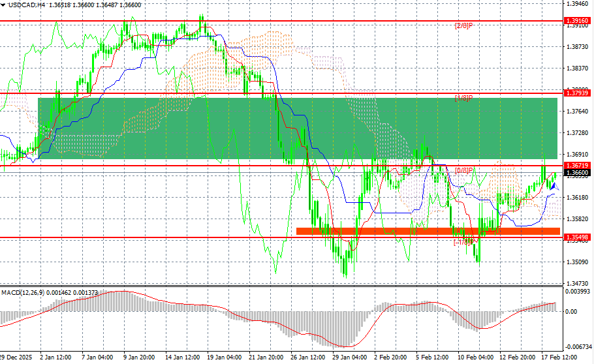Click the 29 Jan 04:00 time label
The height and width of the screenshot is (364, 594).
[349, 357]
